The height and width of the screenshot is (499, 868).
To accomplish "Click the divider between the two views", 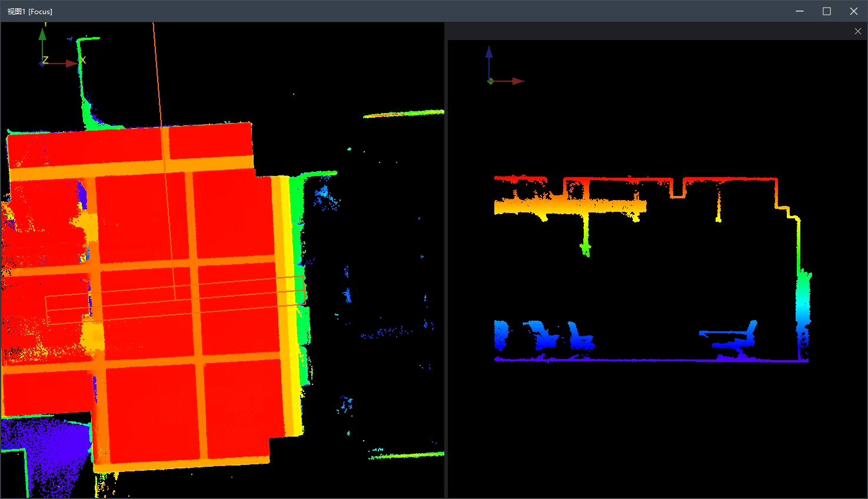I will tap(445, 259).
